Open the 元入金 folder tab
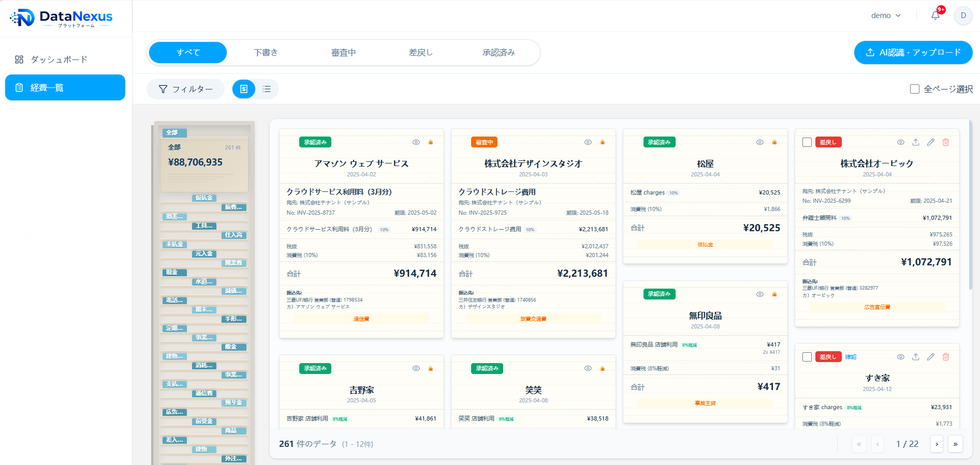Viewport: 980px width, 465px height. point(204,253)
